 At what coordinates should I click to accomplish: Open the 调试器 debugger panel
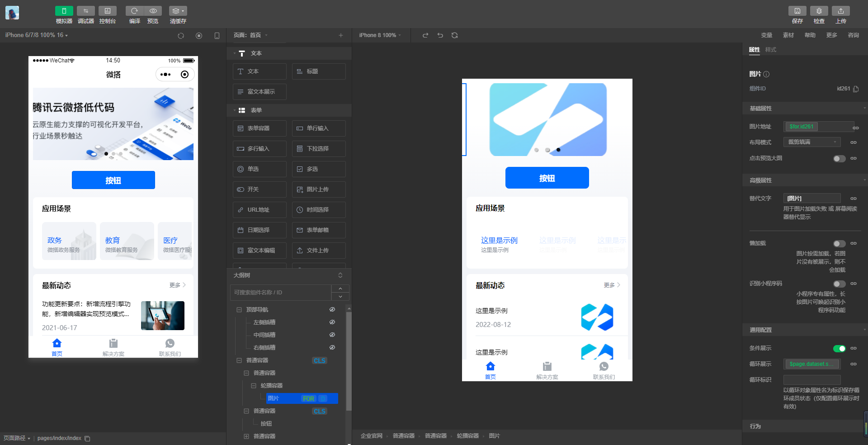85,11
